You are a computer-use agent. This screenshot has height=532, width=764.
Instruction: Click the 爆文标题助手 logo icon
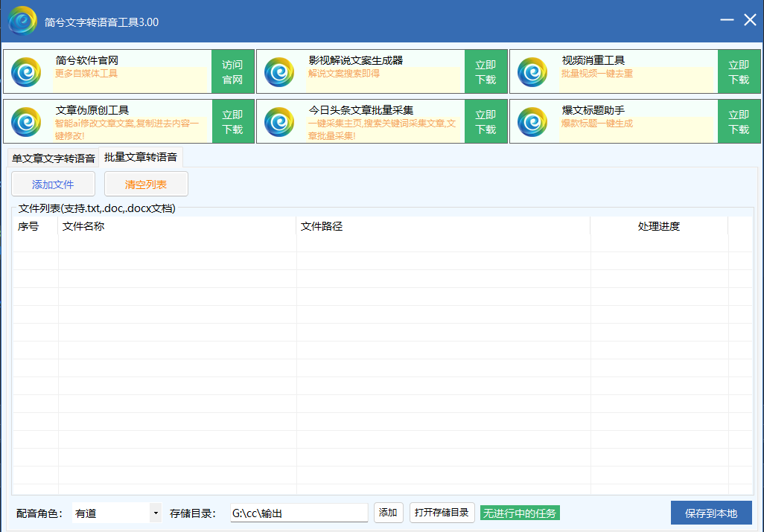point(532,122)
